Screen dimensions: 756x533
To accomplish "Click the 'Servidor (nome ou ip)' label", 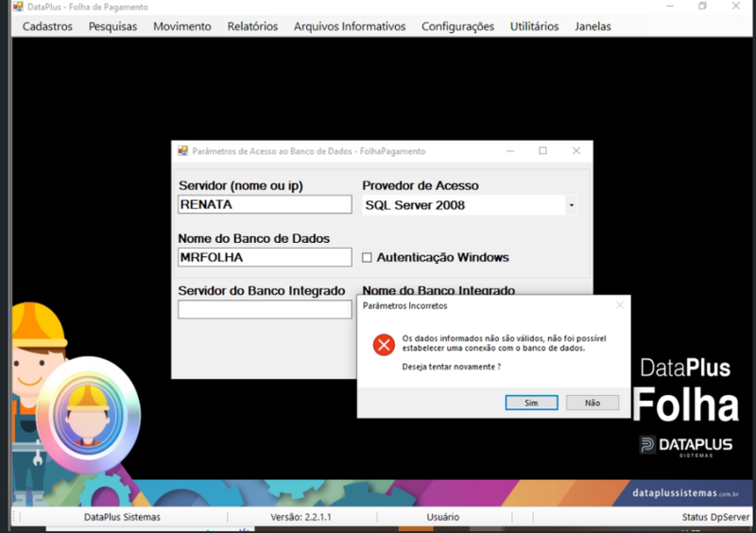I will tap(241, 186).
